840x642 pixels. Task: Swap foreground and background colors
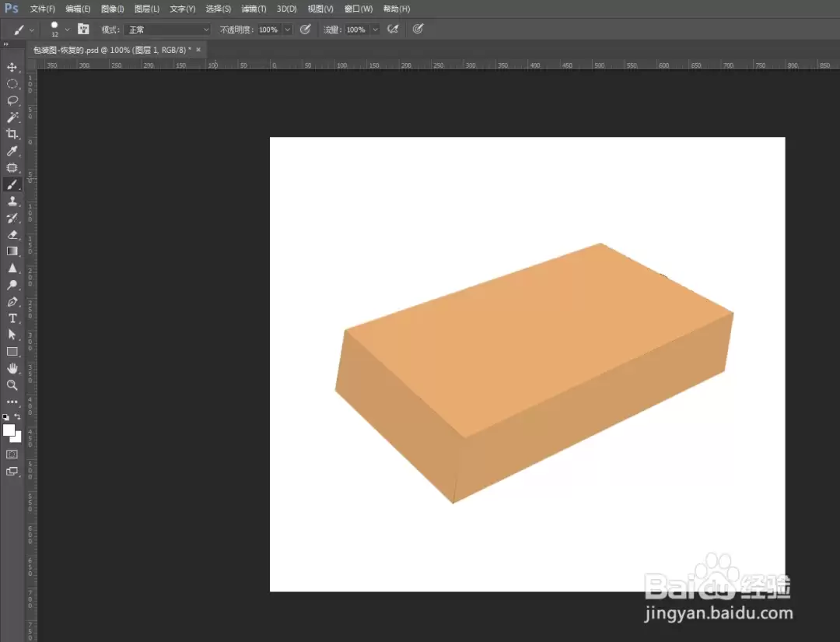pos(18,416)
